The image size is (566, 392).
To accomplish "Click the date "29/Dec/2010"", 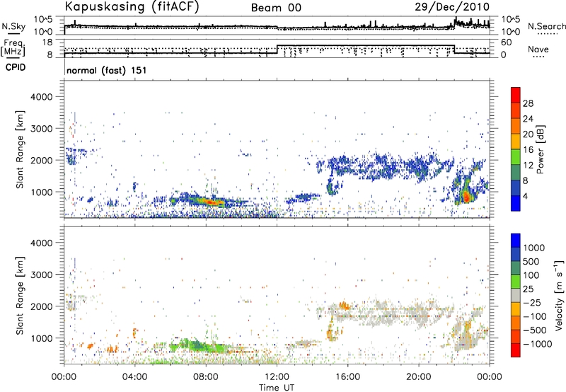I will pos(452,6).
